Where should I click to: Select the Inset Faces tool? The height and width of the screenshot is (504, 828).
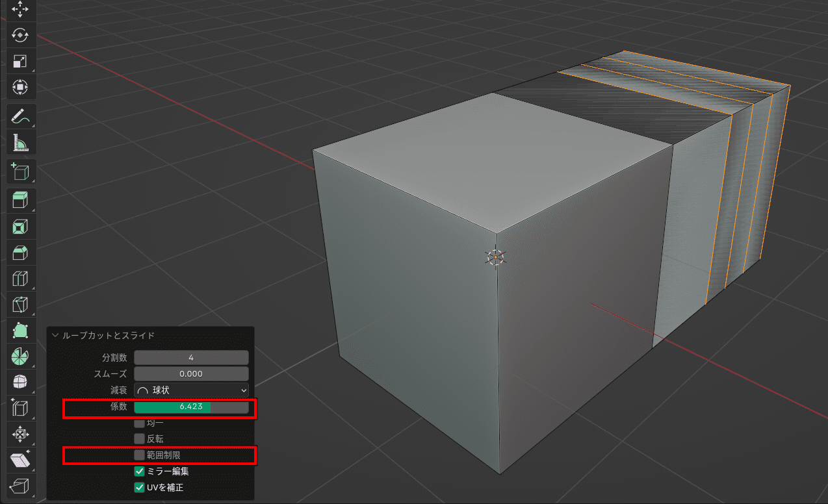click(x=20, y=227)
